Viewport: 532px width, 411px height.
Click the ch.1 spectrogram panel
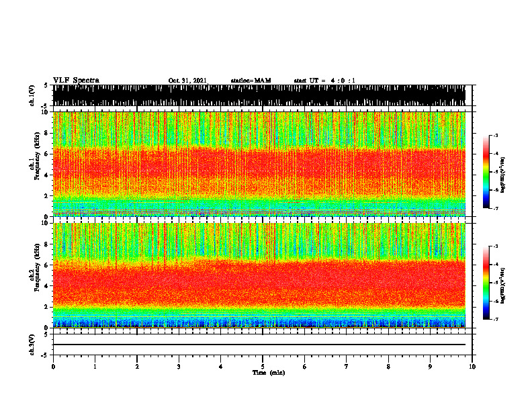tap(259, 164)
